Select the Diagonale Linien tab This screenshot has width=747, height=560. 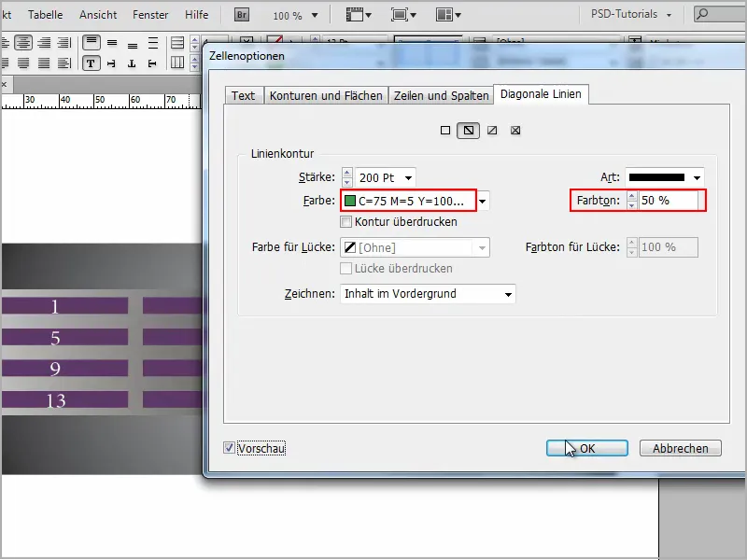pos(541,94)
